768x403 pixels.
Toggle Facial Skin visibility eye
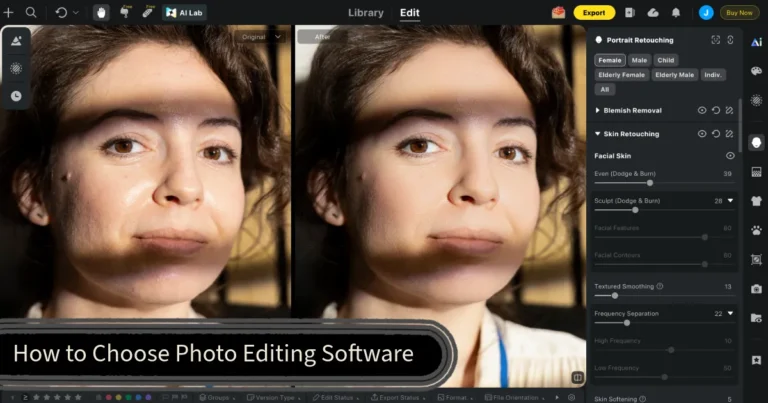pos(730,156)
